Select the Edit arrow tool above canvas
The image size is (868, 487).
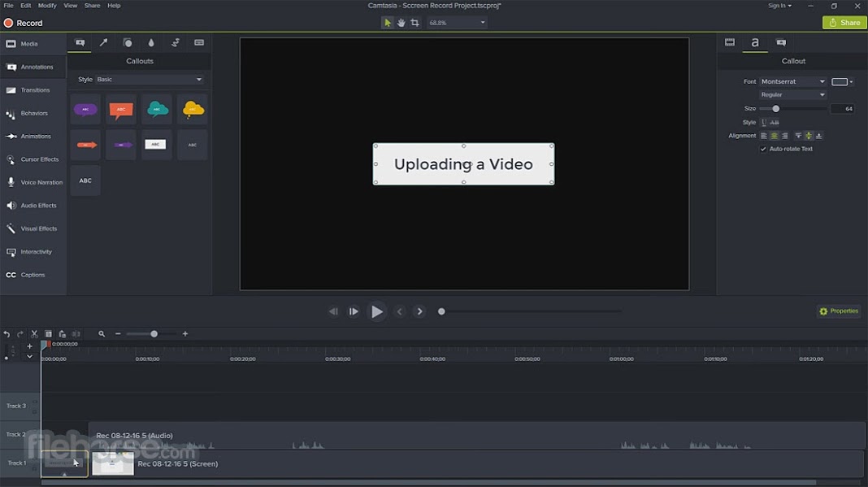[x=387, y=23]
